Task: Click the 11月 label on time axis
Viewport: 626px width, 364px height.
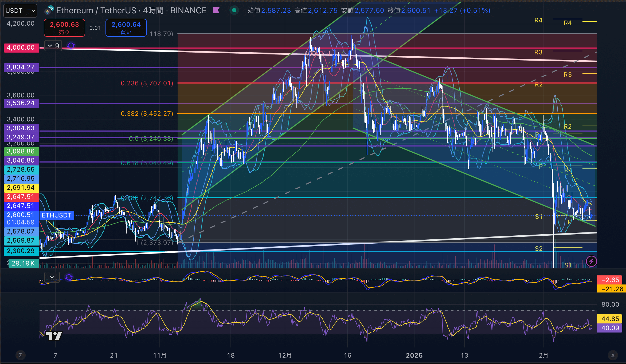Action: pyautogui.click(x=160, y=355)
